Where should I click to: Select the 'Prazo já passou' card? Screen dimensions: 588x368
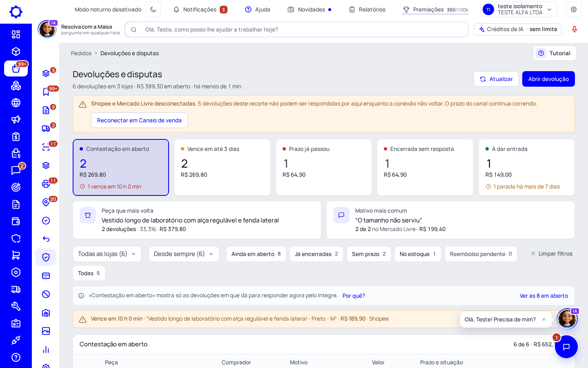[x=324, y=168]
